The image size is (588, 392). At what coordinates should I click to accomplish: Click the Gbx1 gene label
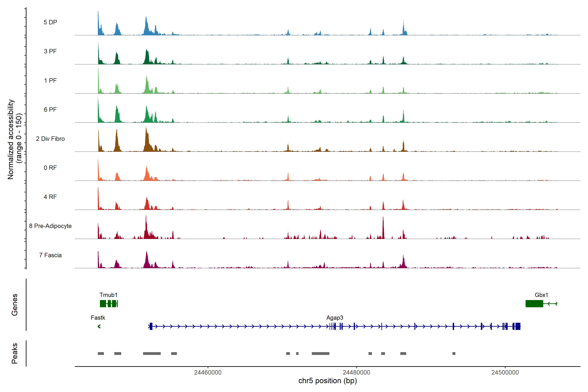click(541, 295)
